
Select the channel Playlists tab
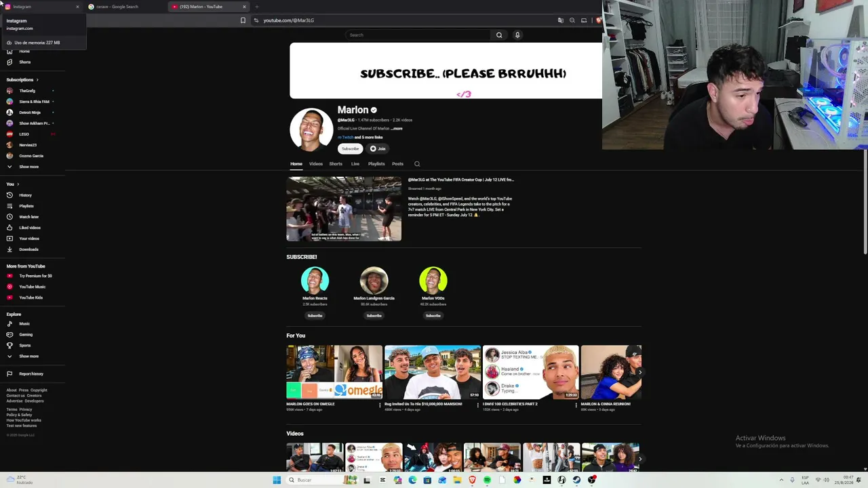(376, 164)
